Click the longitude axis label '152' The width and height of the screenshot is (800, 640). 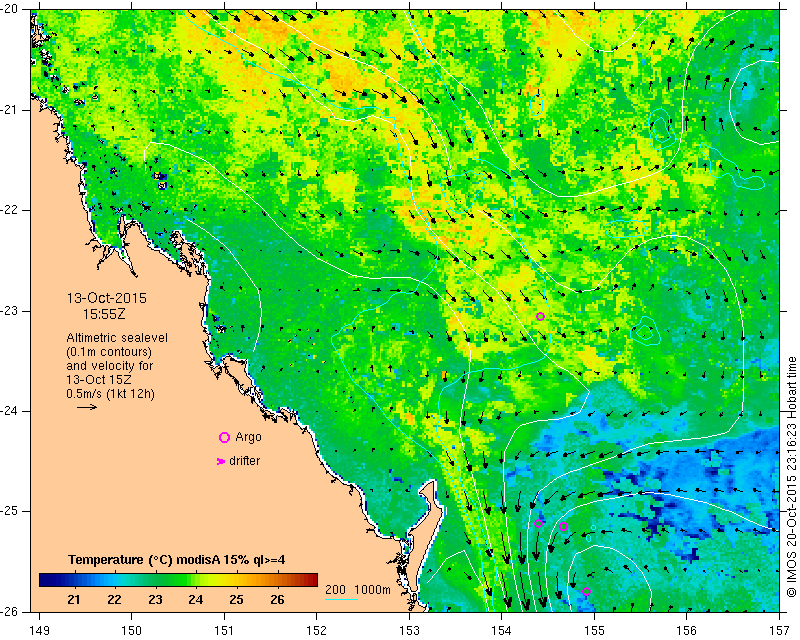point(317,631)
